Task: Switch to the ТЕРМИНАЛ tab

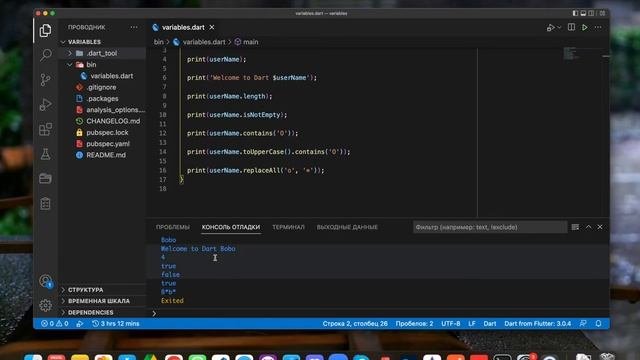Action: (288, 227)
